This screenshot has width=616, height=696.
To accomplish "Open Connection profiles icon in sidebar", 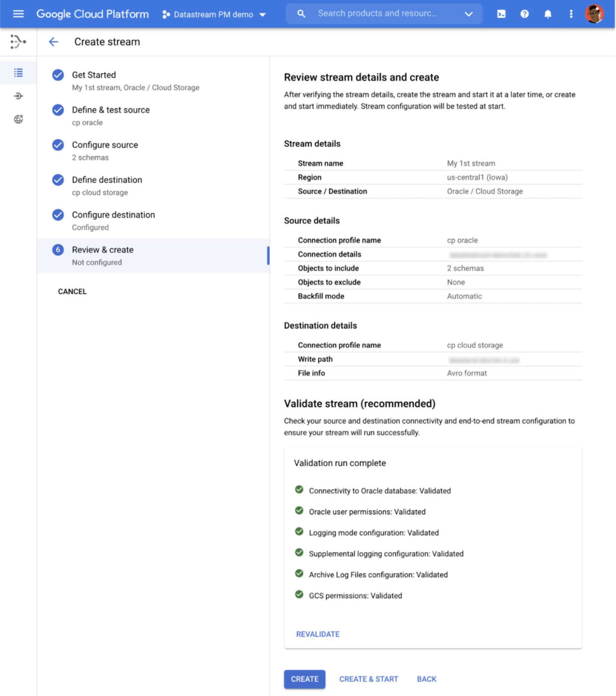I will pos(18,96).
